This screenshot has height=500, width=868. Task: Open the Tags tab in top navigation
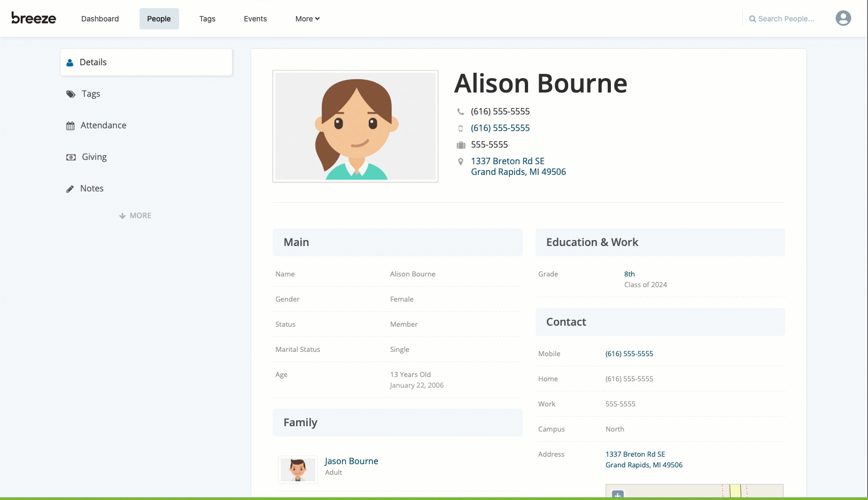point(207,19)
